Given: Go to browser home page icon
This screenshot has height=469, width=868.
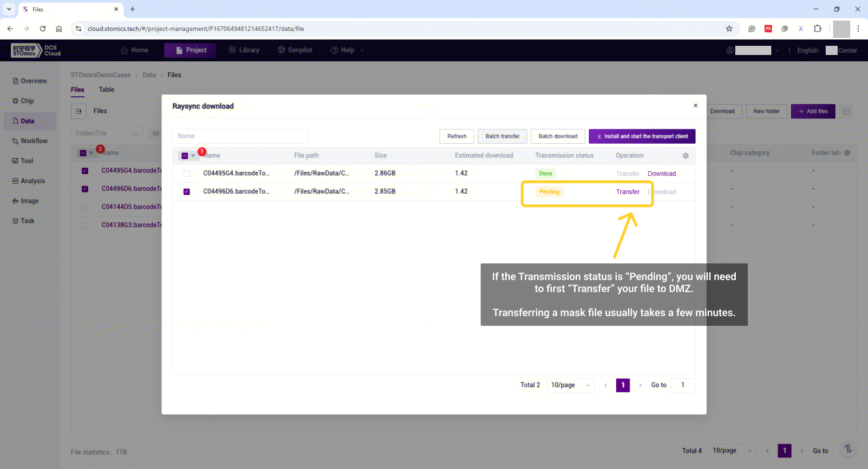Looking at the screenshot, I should tap(59, 29).
